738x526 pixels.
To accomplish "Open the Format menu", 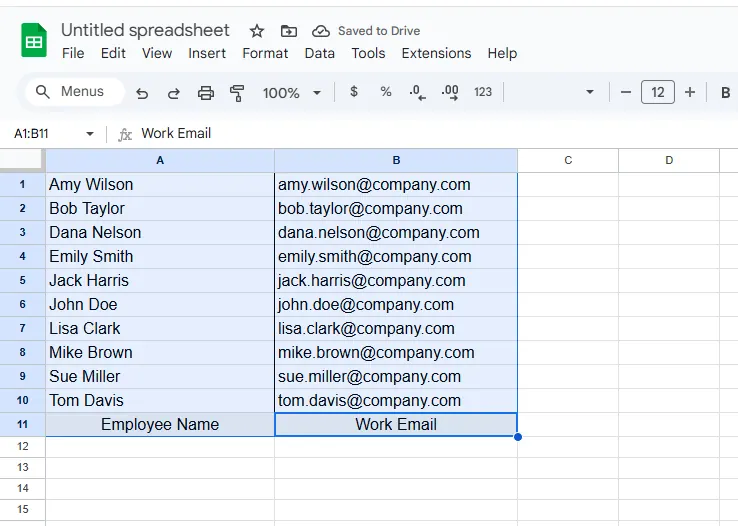I will click(x=265, y=53).
